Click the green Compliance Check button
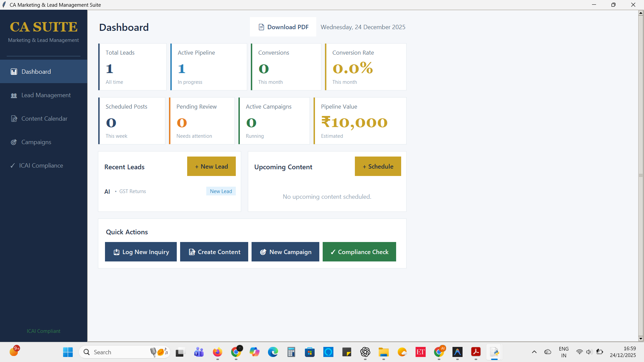 point(359,252)
